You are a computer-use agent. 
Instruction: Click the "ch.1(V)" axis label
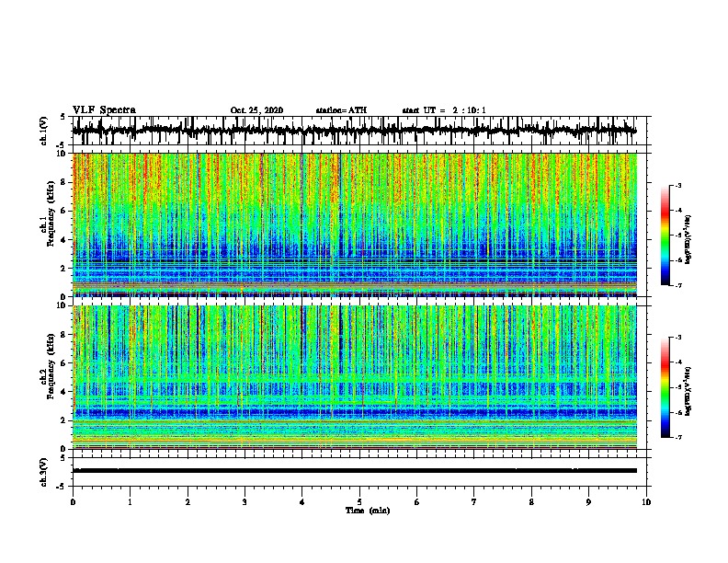tap(44, 132)
